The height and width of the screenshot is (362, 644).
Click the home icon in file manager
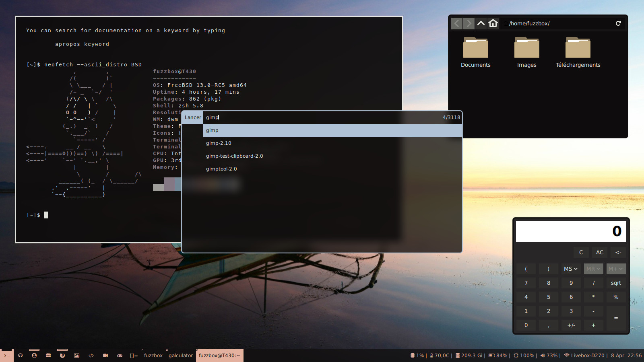tap(493, 23)
